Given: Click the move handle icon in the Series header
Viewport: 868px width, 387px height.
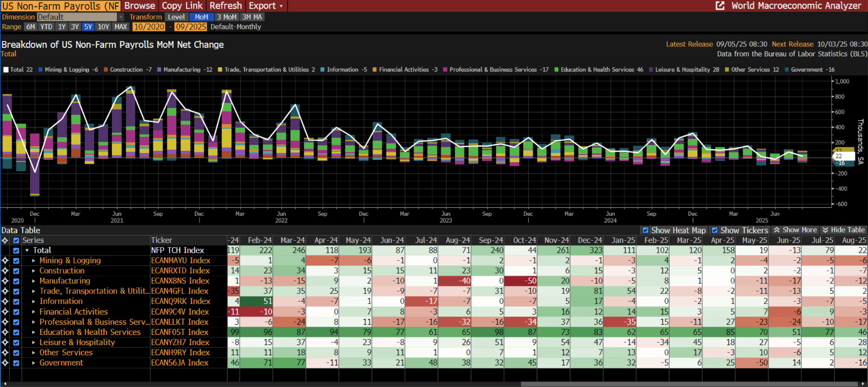Looking at the screenshot, I should [x=5, y=240].
